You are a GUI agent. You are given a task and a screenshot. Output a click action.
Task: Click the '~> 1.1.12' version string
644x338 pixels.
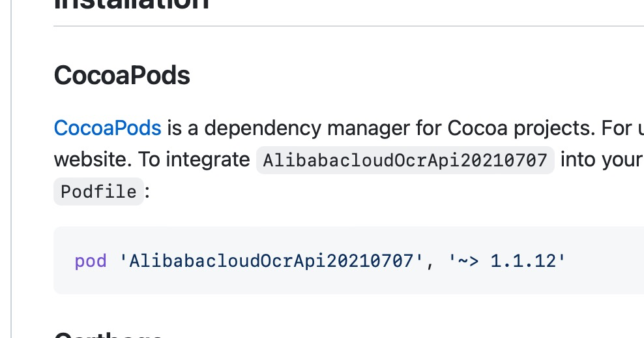(507, 261)
